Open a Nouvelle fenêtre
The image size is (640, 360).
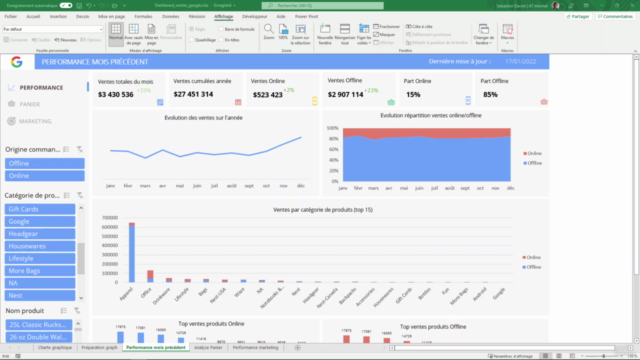325,34
